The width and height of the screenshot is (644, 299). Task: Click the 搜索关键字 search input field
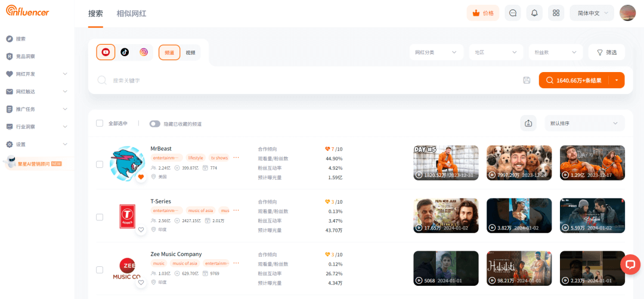coord(298,80)
